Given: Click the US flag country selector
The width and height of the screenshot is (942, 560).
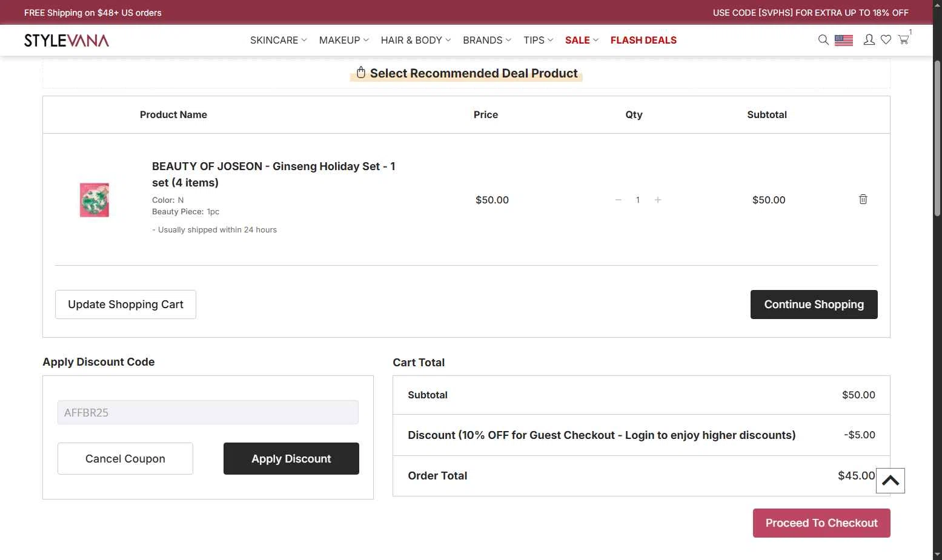Looking at the screenshot, I should click(x=844, y=40).
